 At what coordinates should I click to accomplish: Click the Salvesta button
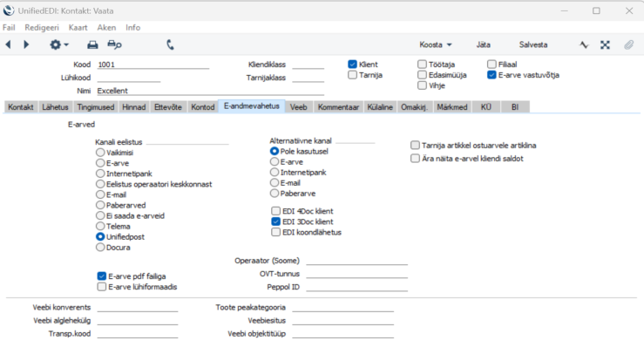tap(532, 44)
